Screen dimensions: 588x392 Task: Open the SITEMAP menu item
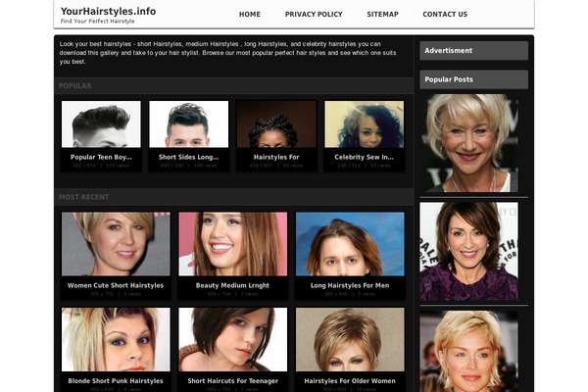point(382,15)
